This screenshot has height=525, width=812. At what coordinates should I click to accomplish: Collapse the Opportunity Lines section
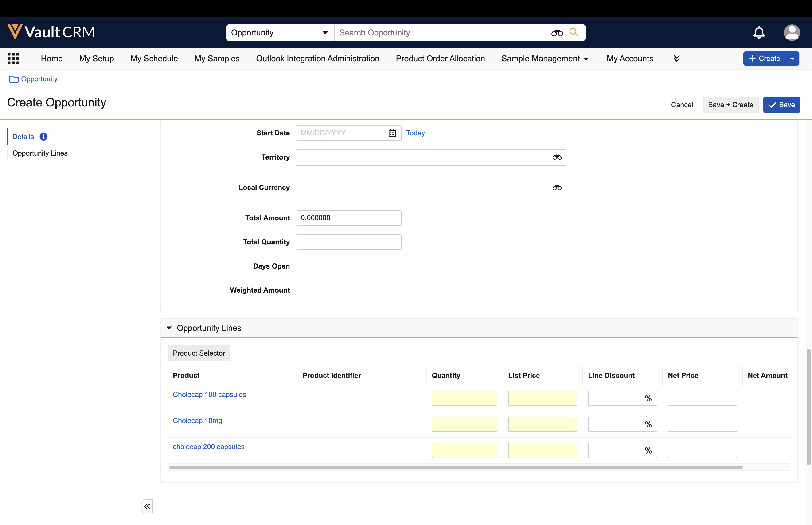(169, 328)
